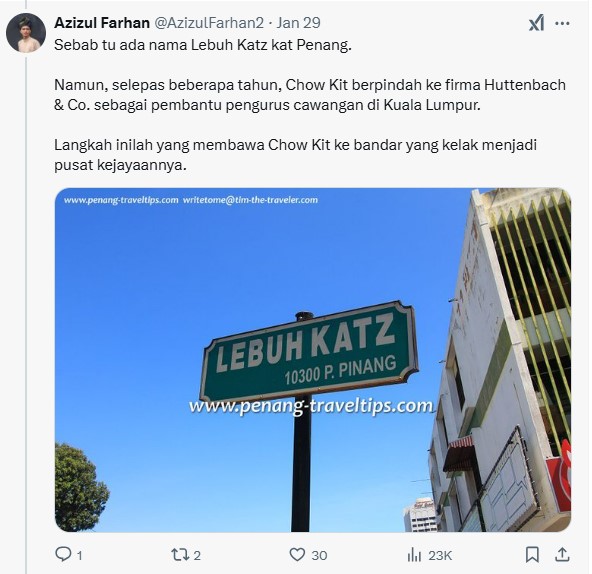
Task: Open the three-dot more options menu
Action: [562, 23]
